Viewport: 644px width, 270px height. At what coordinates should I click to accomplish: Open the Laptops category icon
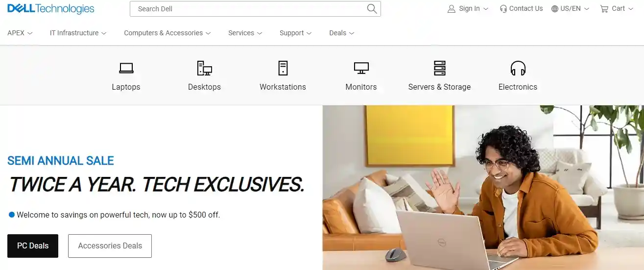click(x=126, y=68)
